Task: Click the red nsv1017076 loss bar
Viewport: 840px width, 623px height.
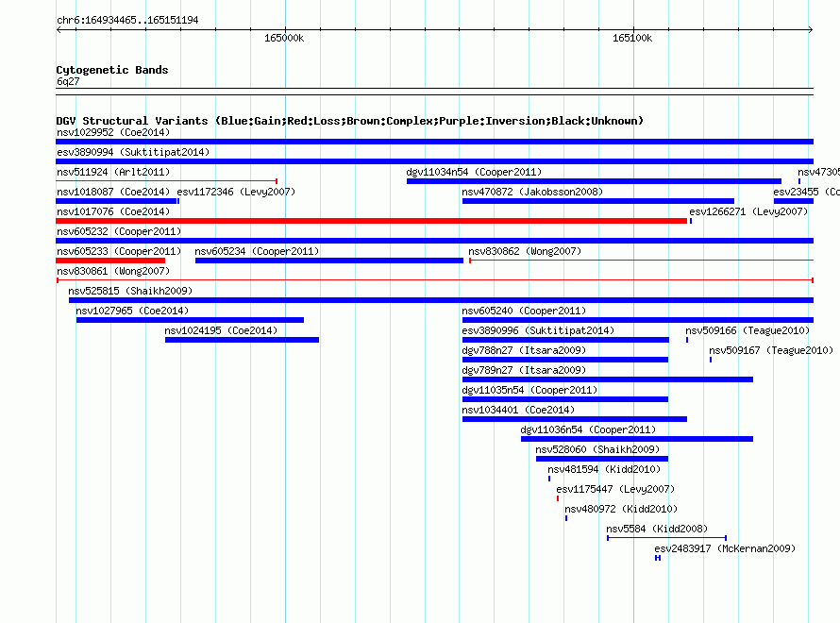Action: tap(371, 221)
